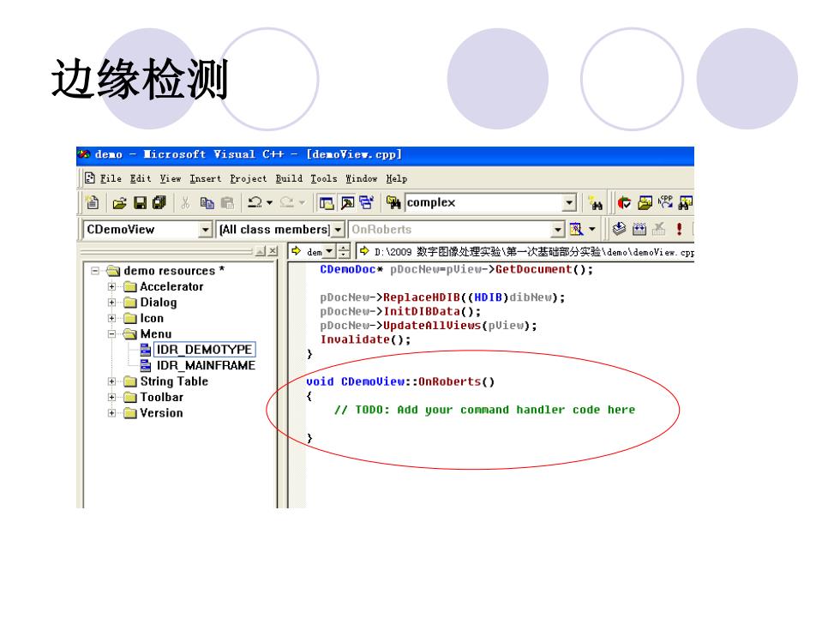Open the Edit menu
840x630 pixels.
pos(141,178)
